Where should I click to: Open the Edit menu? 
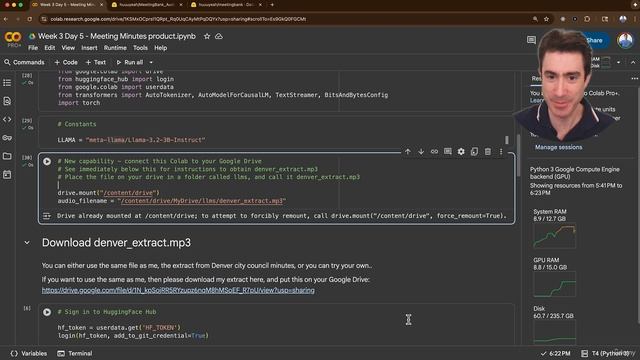pyautogui.click(x=50, y=48)
